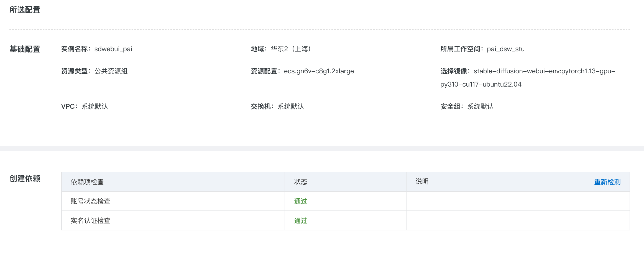The height and width of the screenshot is (255, 644).
Task: Click the 实名认证检查 row label
Action: (91, 221)
